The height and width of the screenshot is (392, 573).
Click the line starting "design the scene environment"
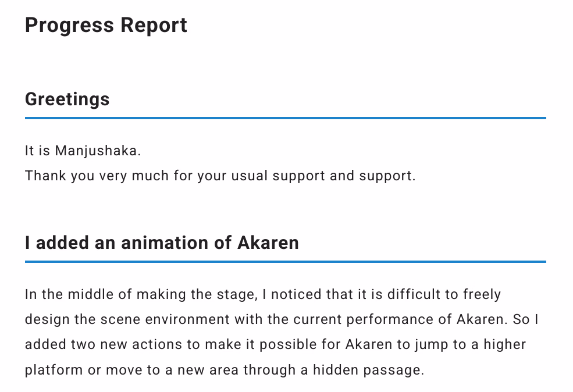[x=282, y=320]
